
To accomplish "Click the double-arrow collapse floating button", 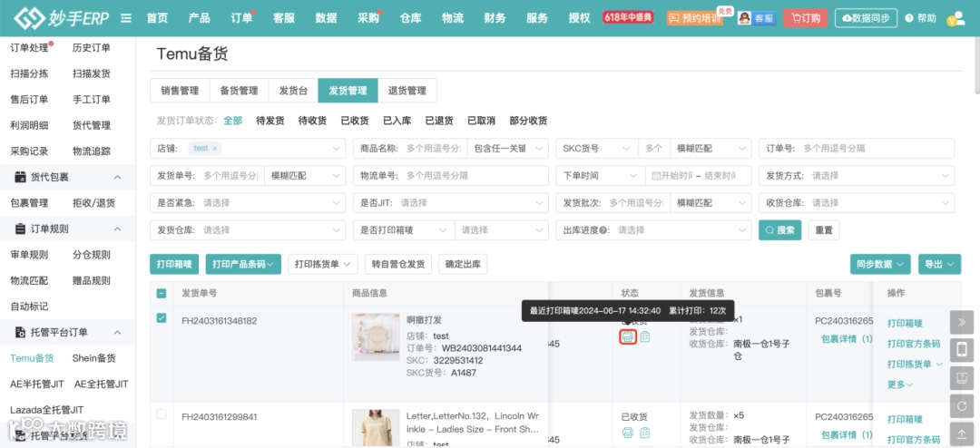I will (962, 323).
